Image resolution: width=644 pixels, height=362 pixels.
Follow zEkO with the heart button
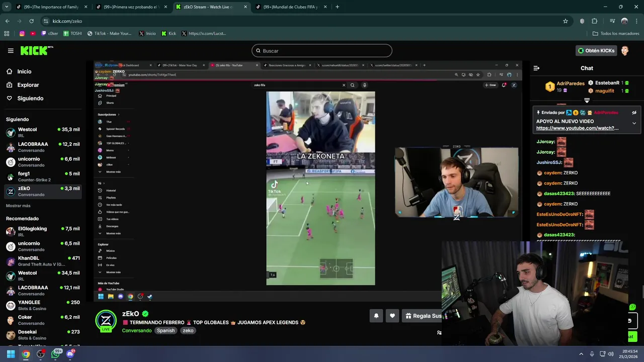(x=392, y=316)
